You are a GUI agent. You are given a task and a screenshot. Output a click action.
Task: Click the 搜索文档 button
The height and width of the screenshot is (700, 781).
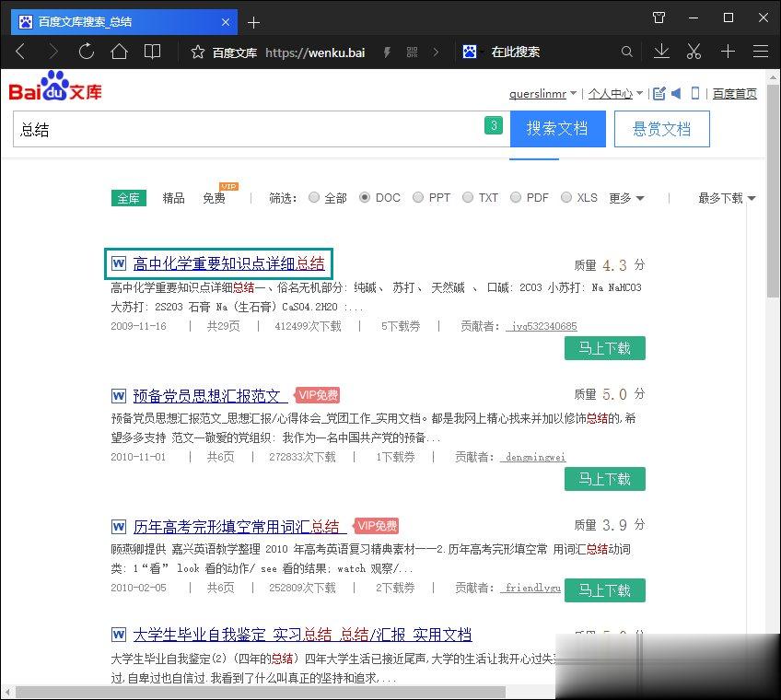pos(557,129)
